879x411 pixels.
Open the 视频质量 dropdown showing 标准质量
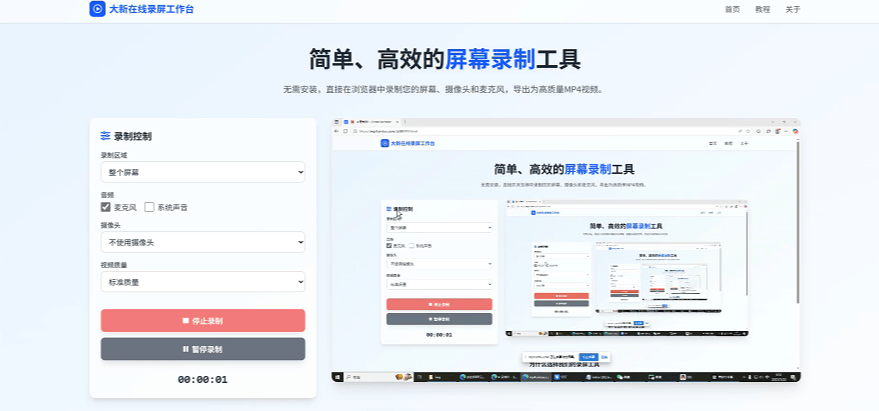point(202,282)
